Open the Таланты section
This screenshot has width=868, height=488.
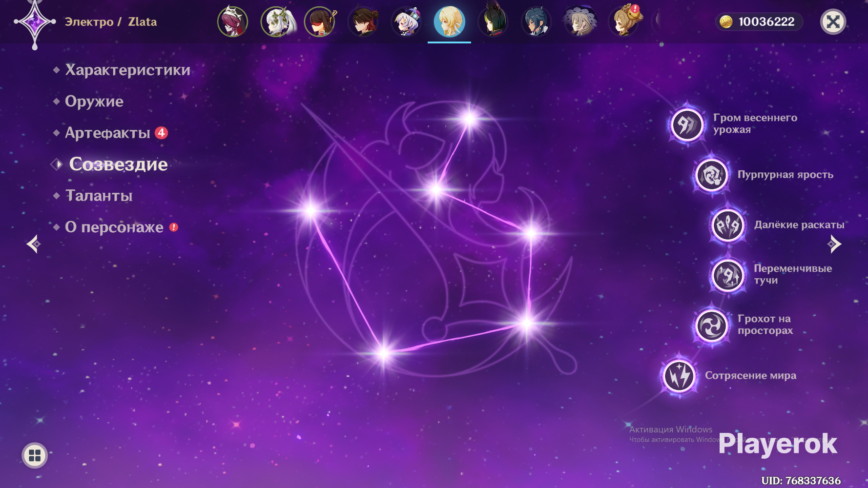[x=99, y=196]
